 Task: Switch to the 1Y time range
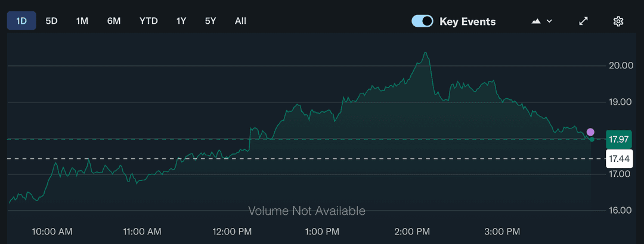(181, 21)
